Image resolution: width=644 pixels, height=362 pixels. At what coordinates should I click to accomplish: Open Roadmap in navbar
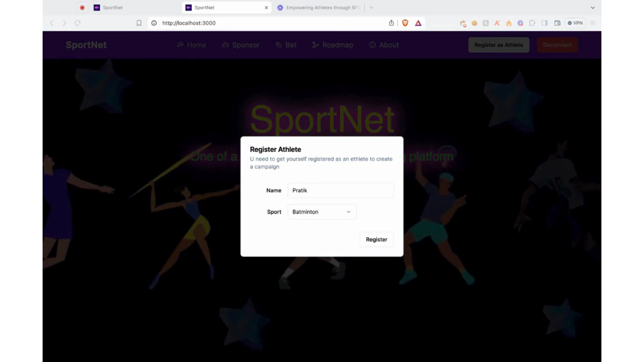pyautogui.click(x=332, y=45)
